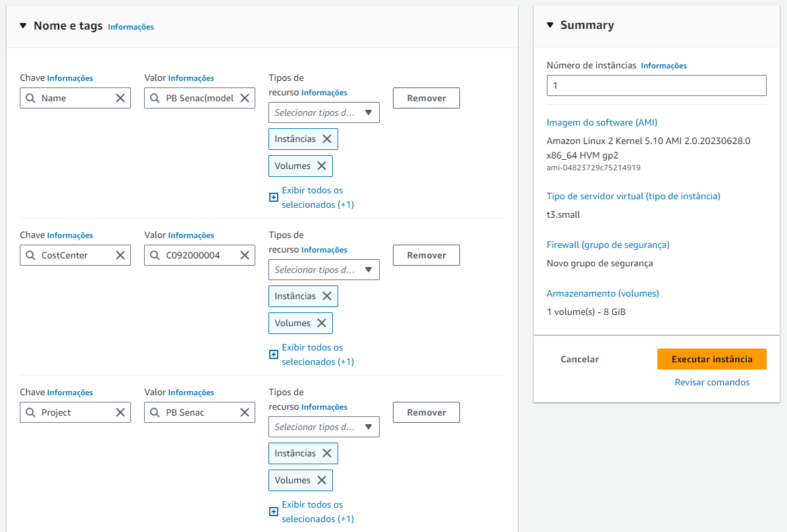The image size is (787, 532).
Task: Clear the Name key input using its X icon
Action: [x=120, y=98]
